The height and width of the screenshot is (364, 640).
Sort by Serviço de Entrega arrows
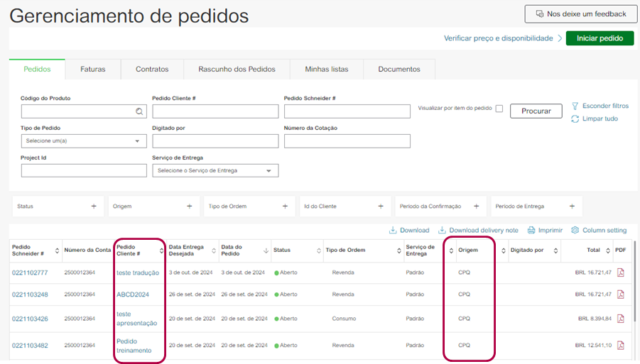coord(451,250)
